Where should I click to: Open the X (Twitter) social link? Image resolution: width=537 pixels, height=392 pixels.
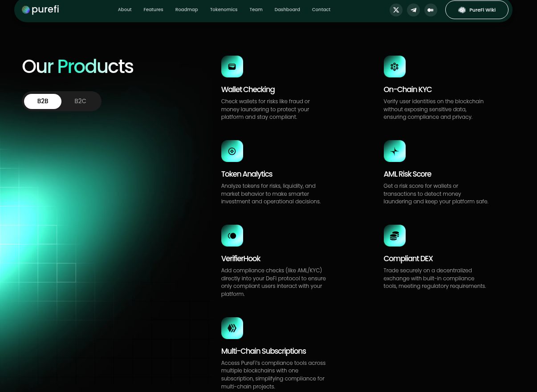click(396, 10)
